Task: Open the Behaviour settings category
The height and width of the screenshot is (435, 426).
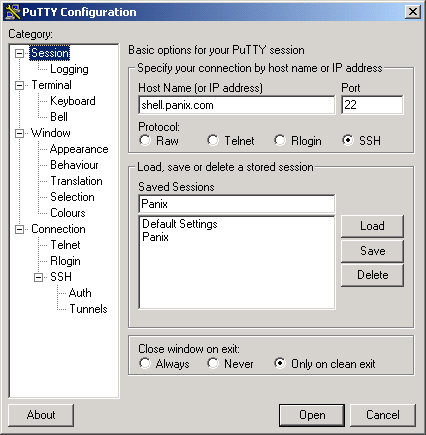Action: coord(74,165)
